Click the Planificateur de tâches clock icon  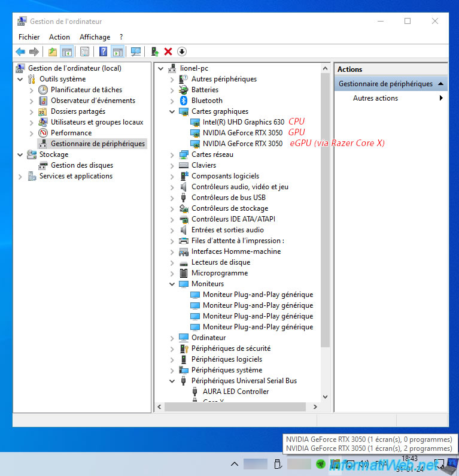coord(43,90)
